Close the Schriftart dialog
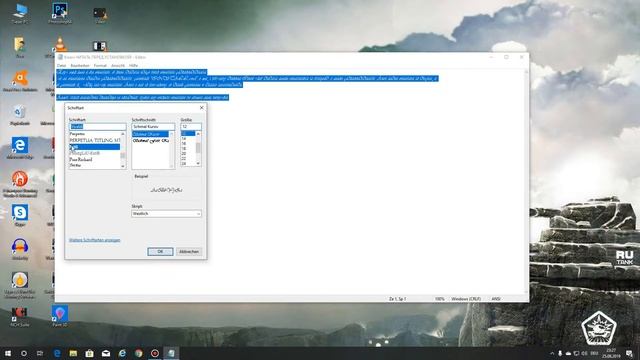 (201, 108)
